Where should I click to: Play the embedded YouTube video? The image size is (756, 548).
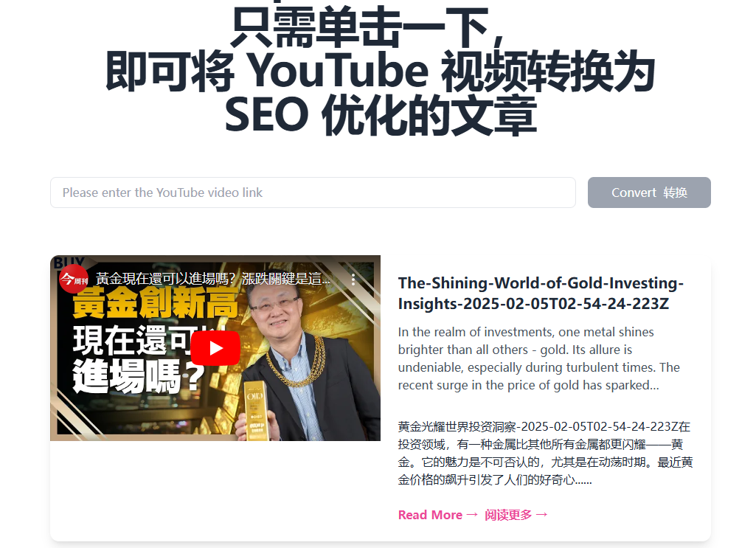point(215,348)
